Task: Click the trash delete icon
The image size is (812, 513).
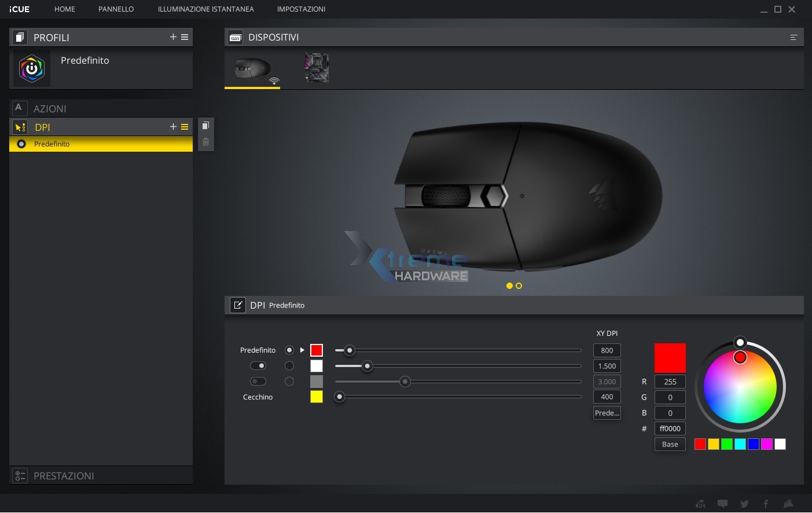Action: (205, 142)
